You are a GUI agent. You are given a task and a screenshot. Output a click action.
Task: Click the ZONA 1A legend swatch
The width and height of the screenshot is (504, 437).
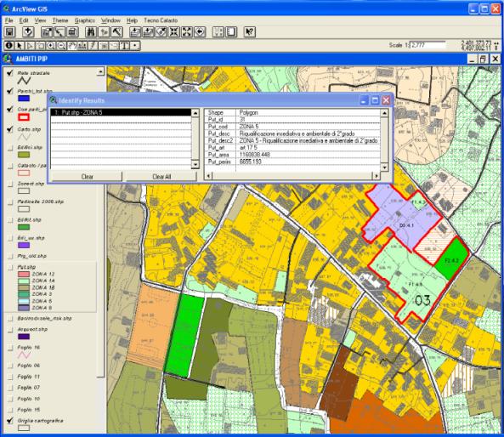24,281
